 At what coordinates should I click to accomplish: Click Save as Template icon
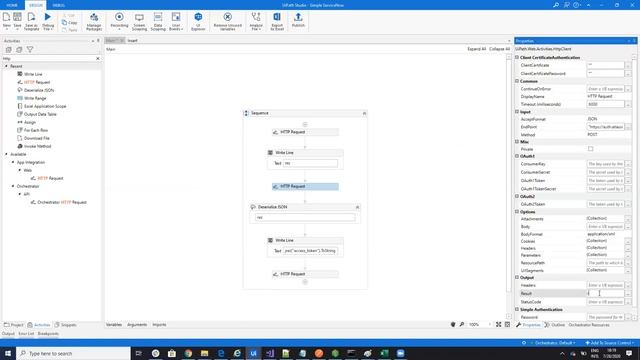pyautogui.click(x=31, y=17)
